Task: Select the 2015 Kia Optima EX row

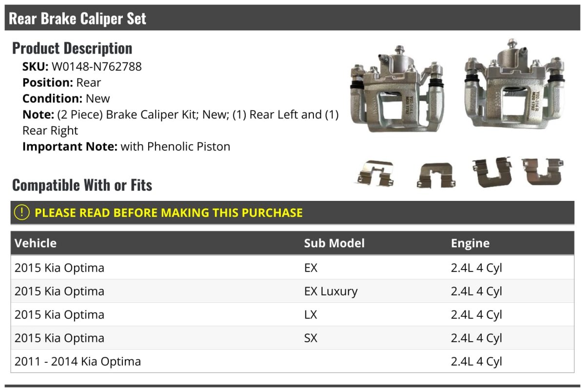Action: point(292,268)
